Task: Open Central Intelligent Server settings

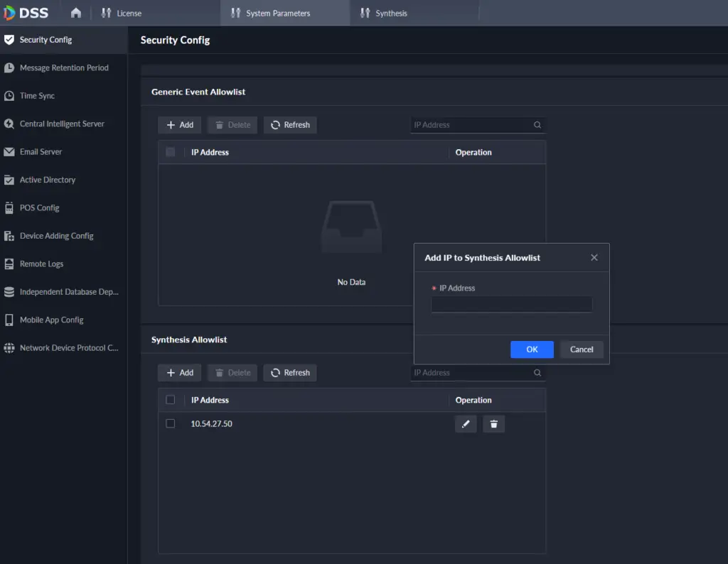Action: coord(64,124)
